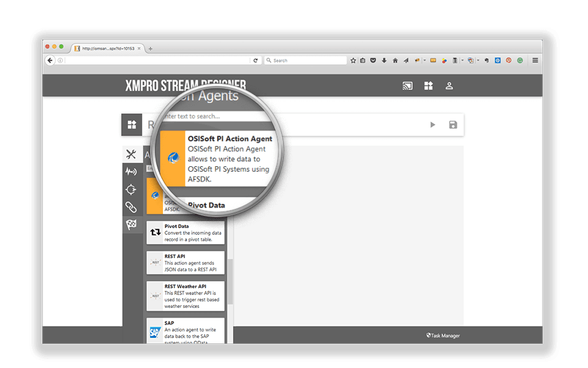Select the Pivot Data agent
Screen dimensions: 588x368
tap(185, 232)
